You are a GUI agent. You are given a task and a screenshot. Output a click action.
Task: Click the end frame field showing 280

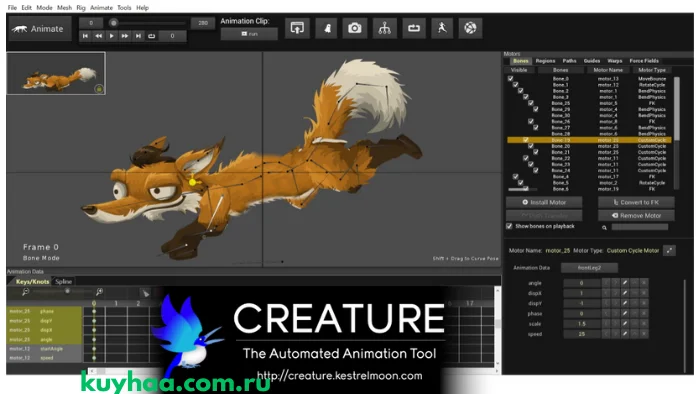coord(203,23)
